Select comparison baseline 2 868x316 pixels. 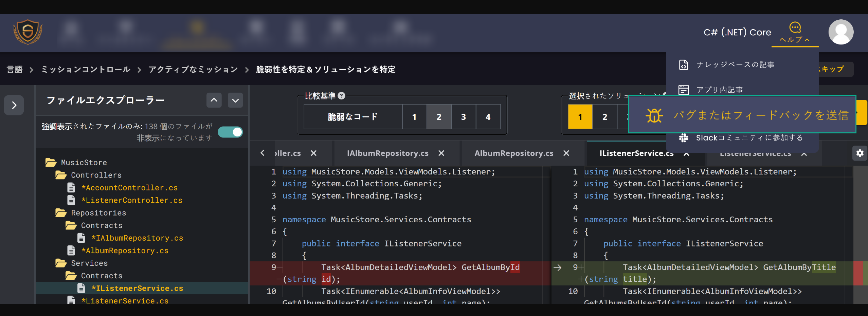(439, 117)
